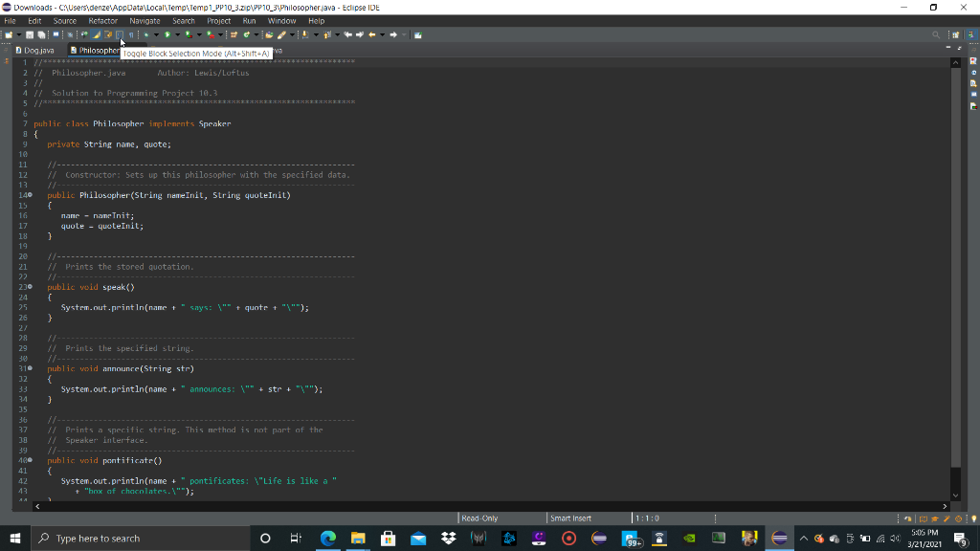Open File Explorer from the Windows taskbar
This screenshot has width=980, height=551.
(358, 538)
